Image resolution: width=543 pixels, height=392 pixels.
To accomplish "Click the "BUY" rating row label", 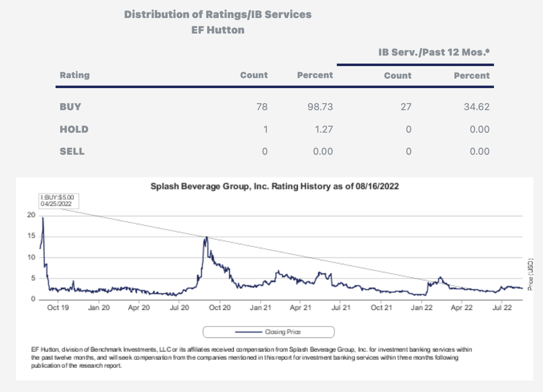I will coord(70,107).
